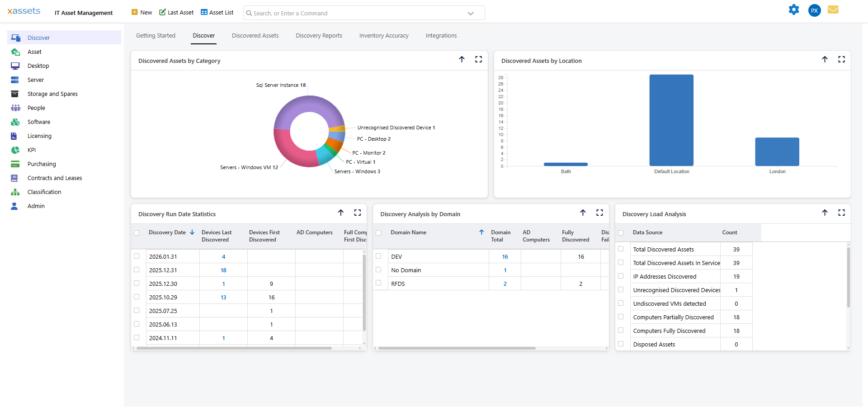Open the messages envelope icon
868x412 pixels.
coord(834,9)
